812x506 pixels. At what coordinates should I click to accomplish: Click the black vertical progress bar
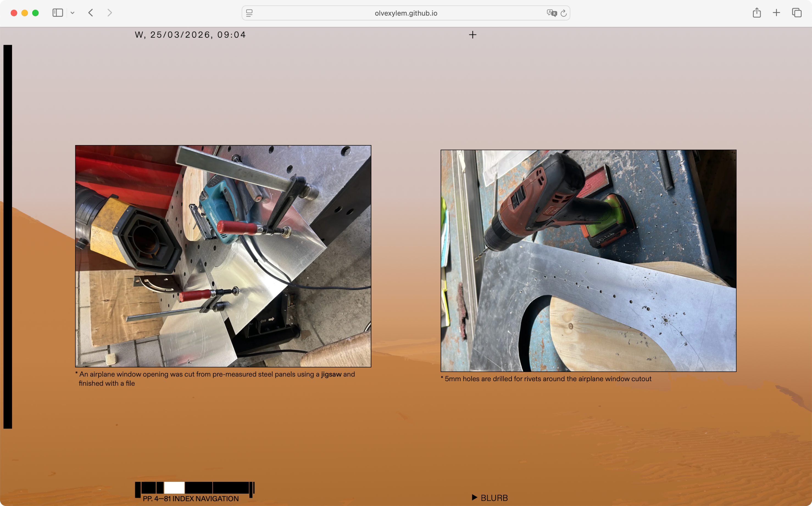click(x=8, y=236)
